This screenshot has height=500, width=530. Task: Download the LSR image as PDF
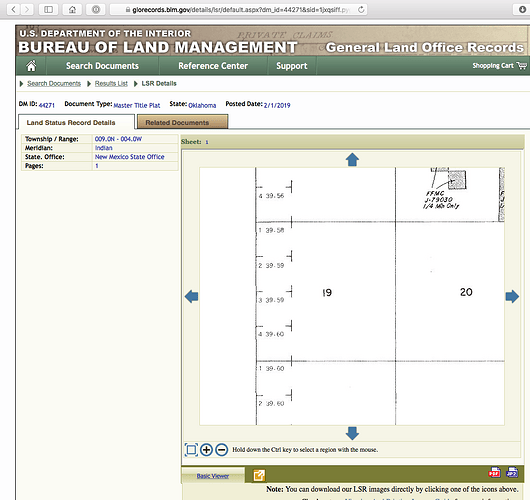pyautogui.click(x=495, y=472)
